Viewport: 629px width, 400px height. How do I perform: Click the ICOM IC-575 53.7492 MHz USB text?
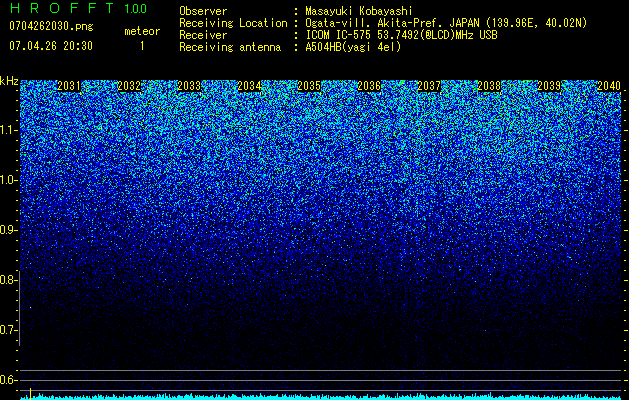401,35
